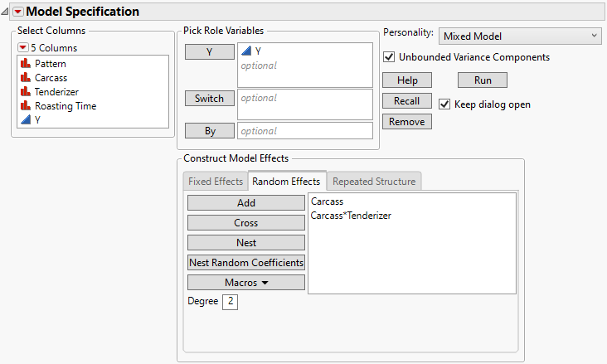Assign the Y role button
The width and height of the screenshot is (607, 364).
(x=210, y=52)
